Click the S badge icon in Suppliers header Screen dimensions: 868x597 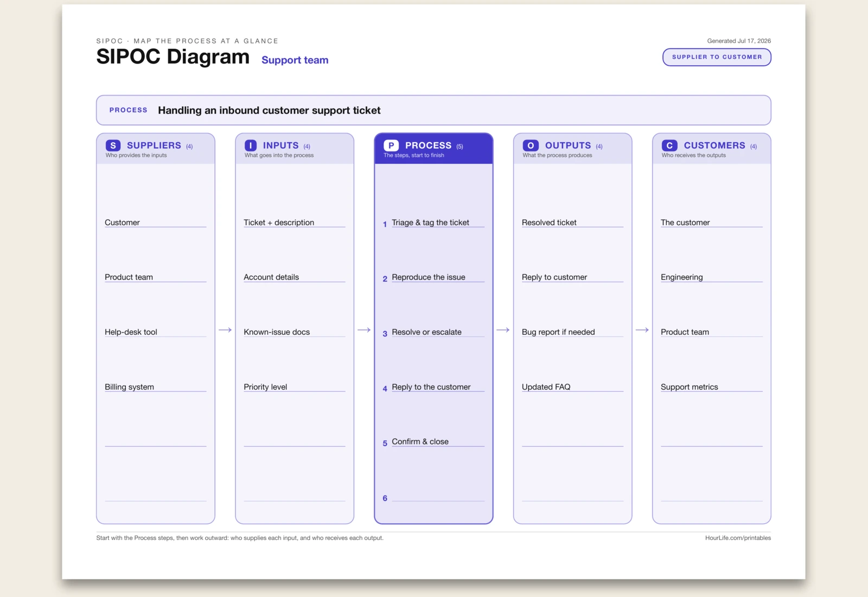pos(113,145)
